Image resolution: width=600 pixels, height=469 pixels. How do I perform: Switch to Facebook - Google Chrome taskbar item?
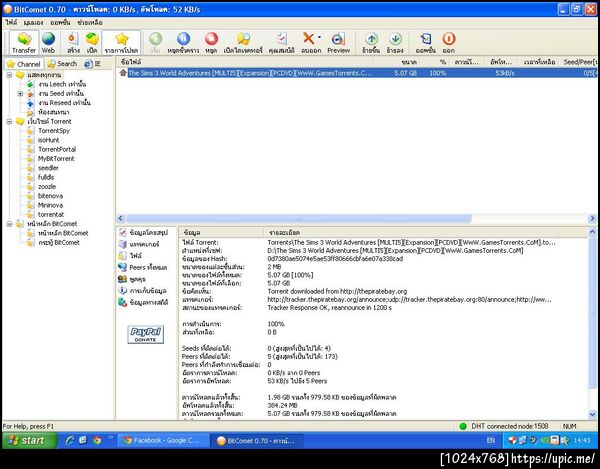163,441
